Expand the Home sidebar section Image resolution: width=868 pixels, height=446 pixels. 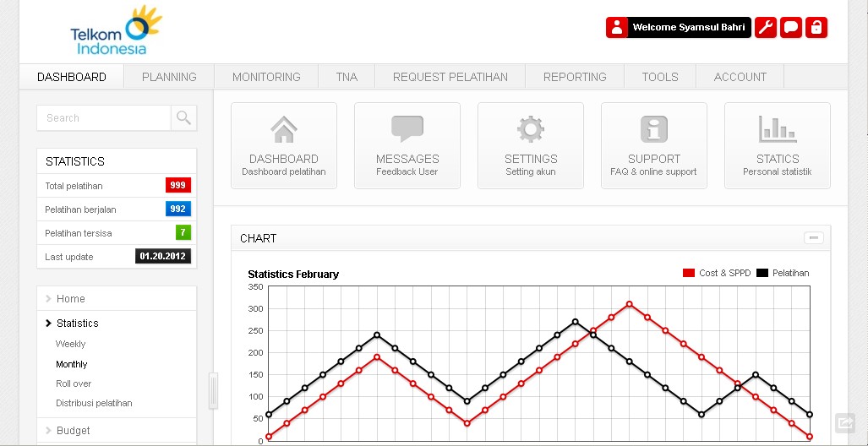point(70,299)
